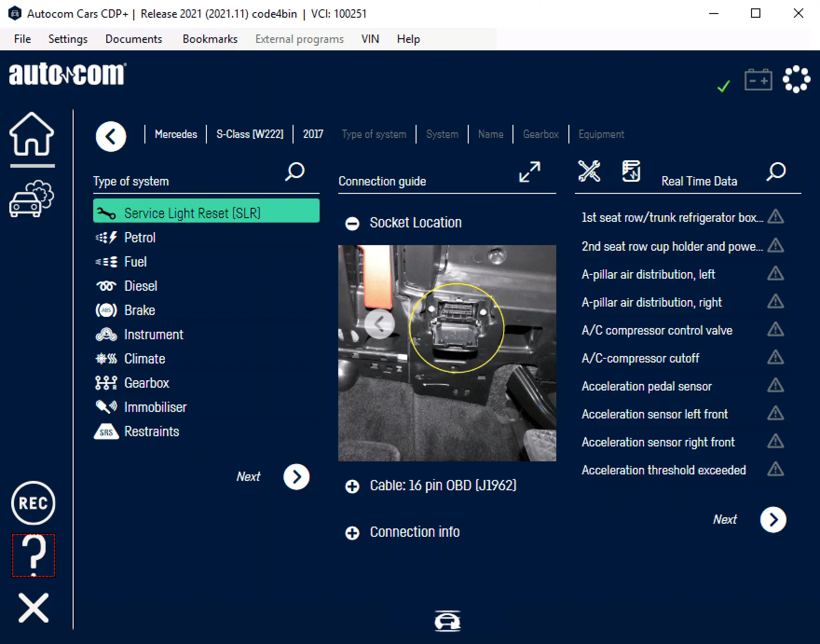Select the Immobiliser system type
This screenshot has width=820, height=644.
pos(206,407)
